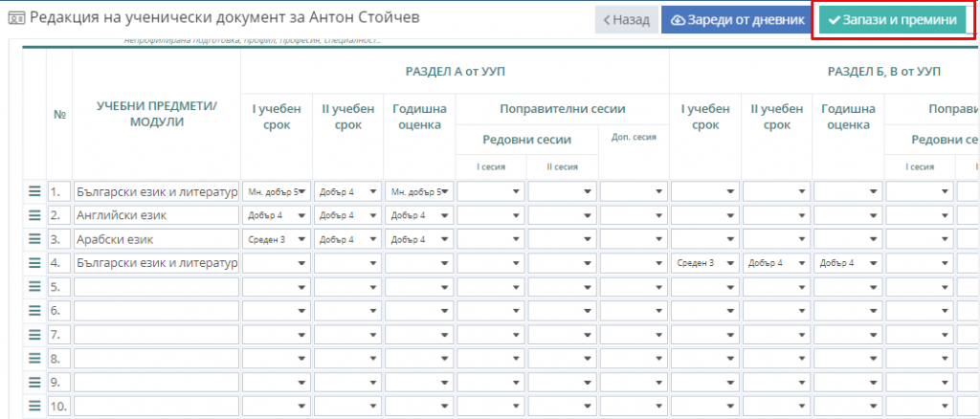Click the document icon beside the page title
The width and height of the screenshot is (980, 419).
point(16,18)
